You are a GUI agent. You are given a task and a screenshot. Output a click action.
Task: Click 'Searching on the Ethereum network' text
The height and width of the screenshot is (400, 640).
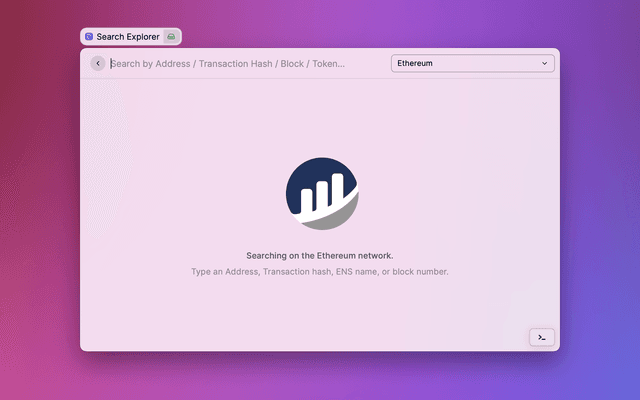320,256
